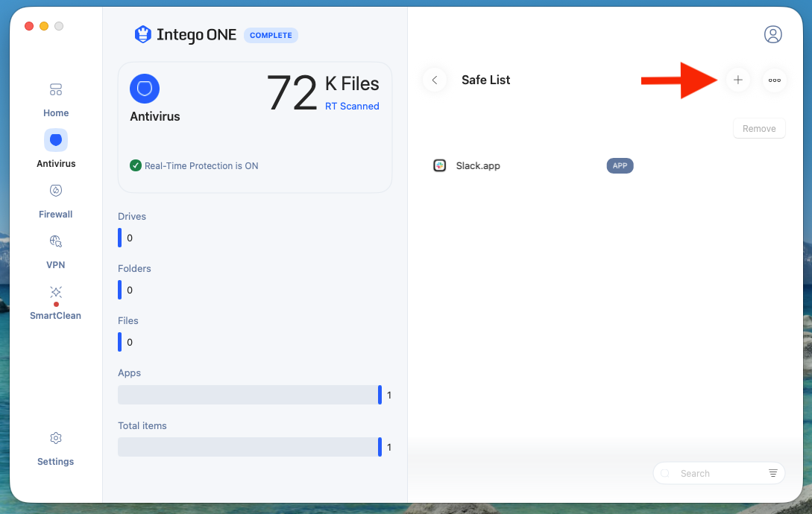The width and height of the screenshot is (812, 514).
Task: Open the SmartClean section
Action: pos(55,302)
